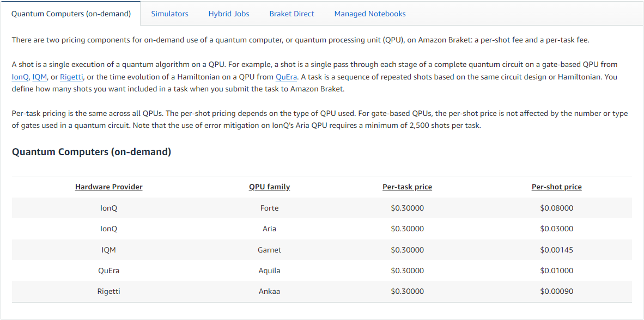Screen dimensions: 644x320
Task: Select the IonQ provider cell in Forte row
Action: [x=109, y=208]
